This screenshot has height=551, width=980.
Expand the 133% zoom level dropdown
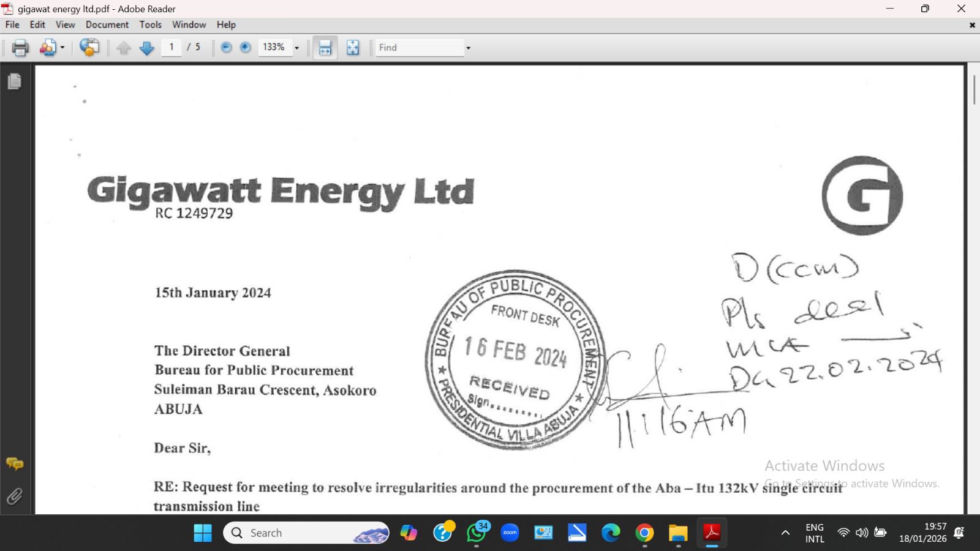[297, 48]
